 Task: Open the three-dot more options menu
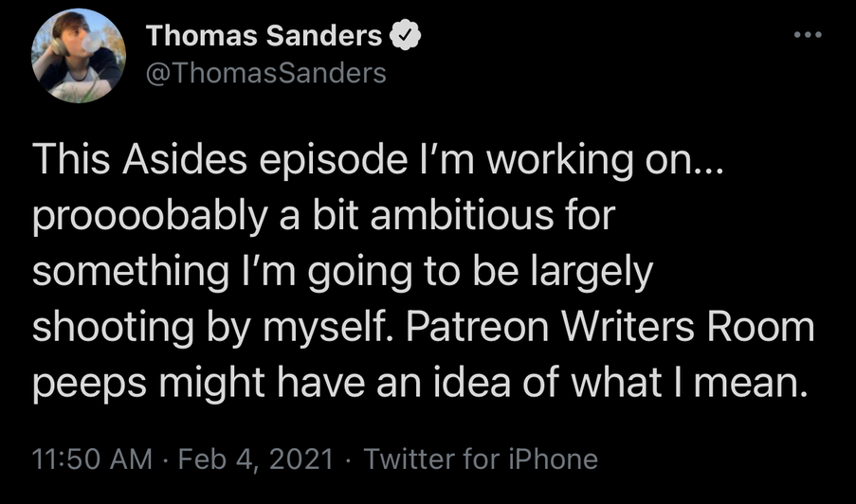click(x=808, y=35)
